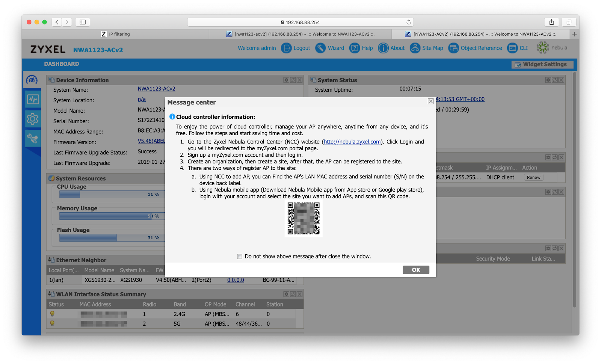Follow the nebula.zyxel.com link
Image resolution: width=601 pixels, height=364 pixels.
[x=352, y=142]
